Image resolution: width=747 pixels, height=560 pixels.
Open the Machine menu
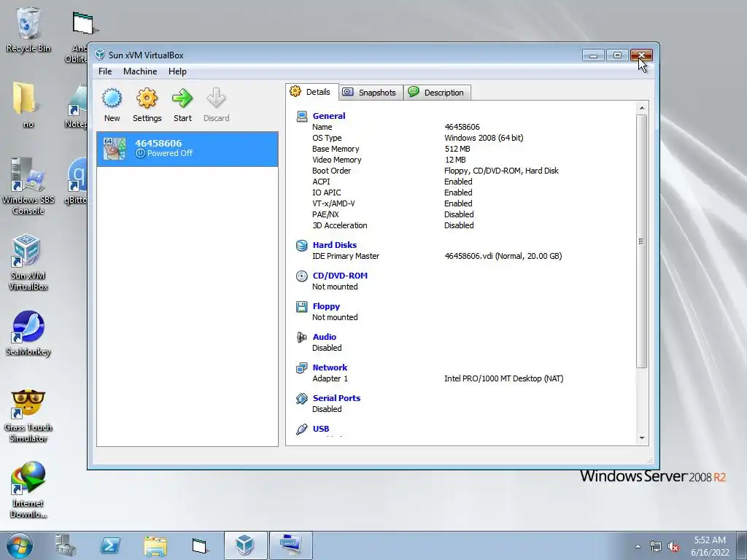[x=140, y=71]
